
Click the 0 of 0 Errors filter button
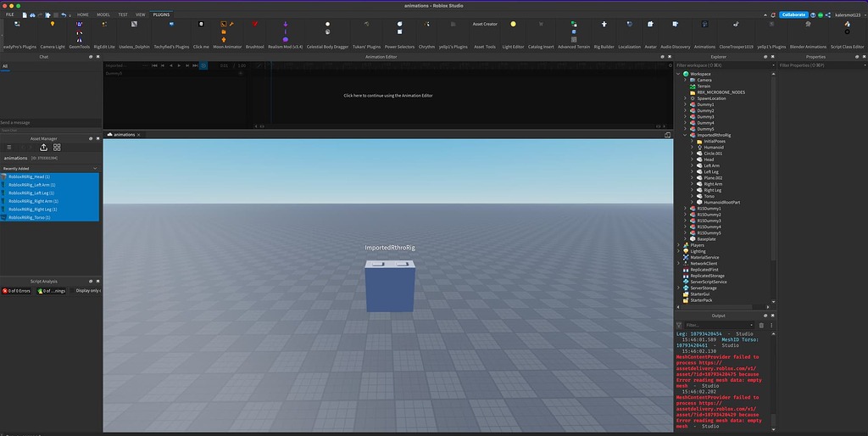pyautogui.click(x=17, y=290)
